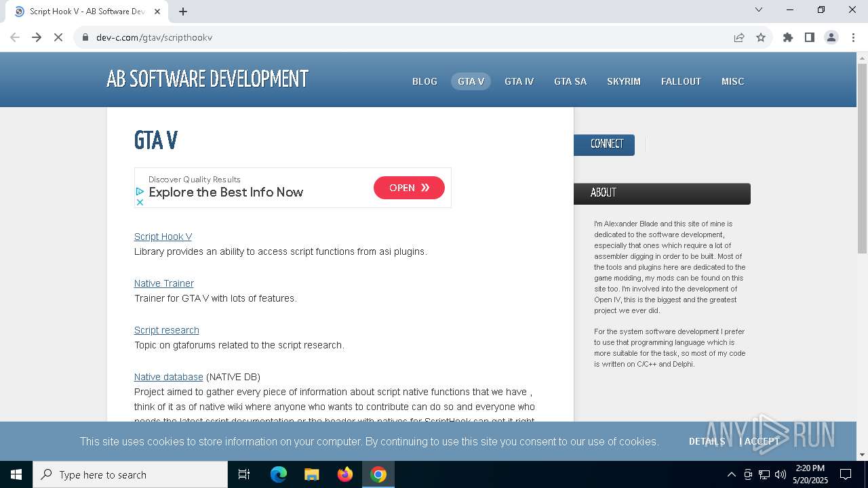Open the volume control icon

click(781, 474)
